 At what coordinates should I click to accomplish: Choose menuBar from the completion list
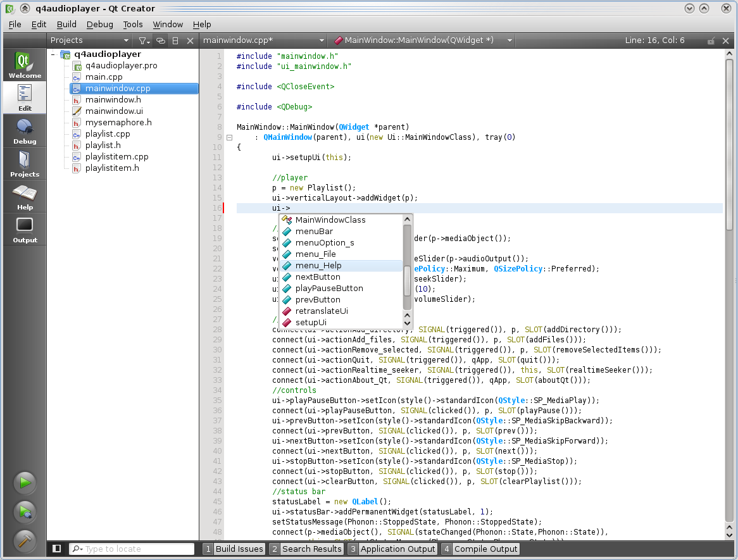pyautogui.click(x=342, y=231)
